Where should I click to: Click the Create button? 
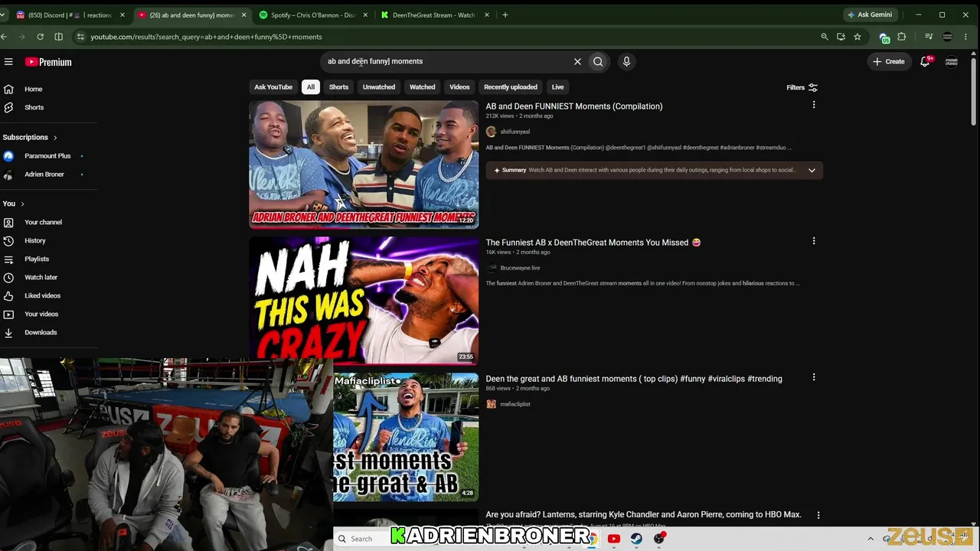(x=889, y=61)
